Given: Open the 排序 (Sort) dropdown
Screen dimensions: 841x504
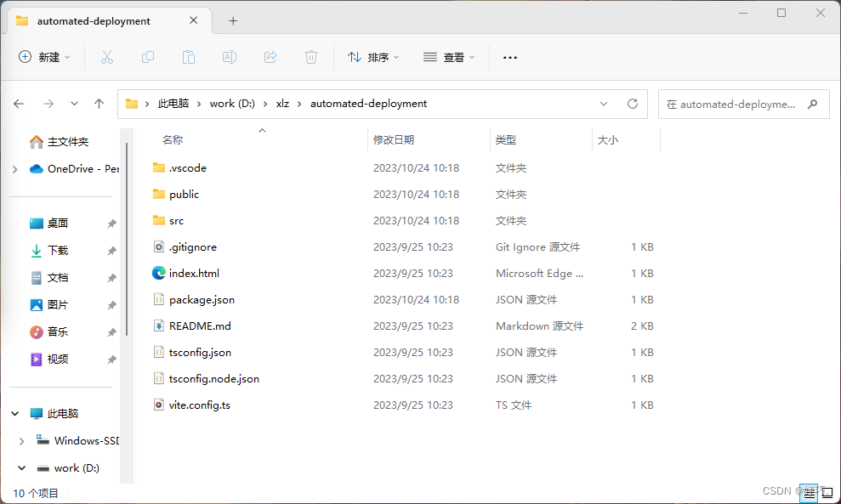Looking at the screenshot, I should coord(373,57).
